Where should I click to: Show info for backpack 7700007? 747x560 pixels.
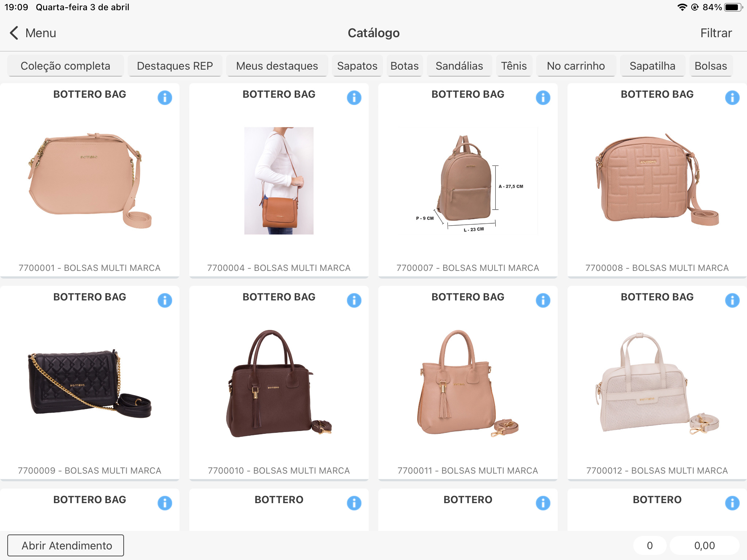click(543, 98)
